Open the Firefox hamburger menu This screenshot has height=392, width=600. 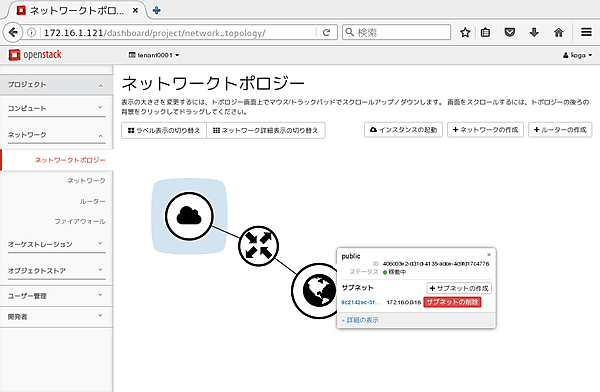tap(586, 32)
